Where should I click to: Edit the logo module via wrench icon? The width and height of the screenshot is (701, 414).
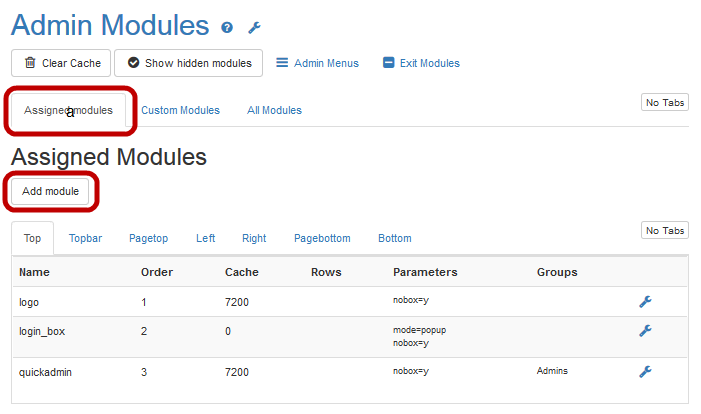pos(645,300)
